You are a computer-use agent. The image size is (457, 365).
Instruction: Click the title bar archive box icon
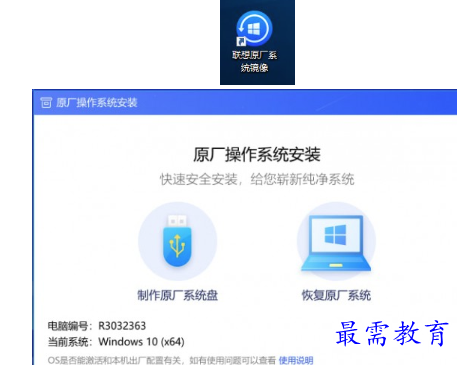coord(46,102)
